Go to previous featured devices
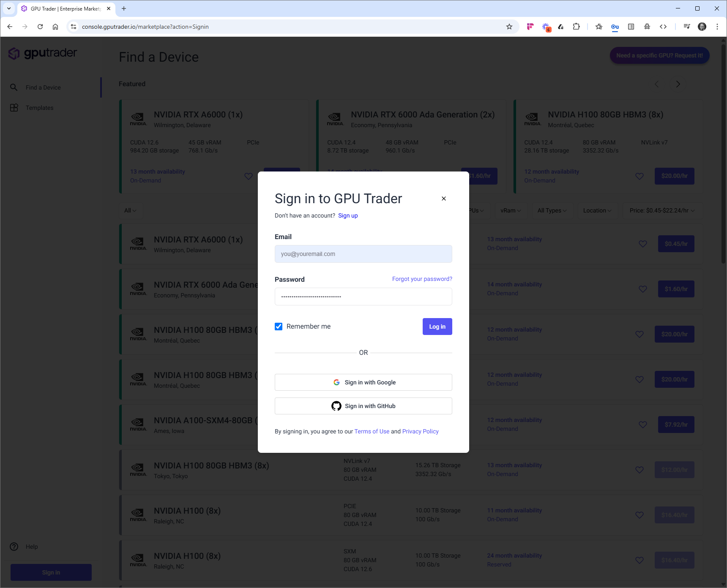The height and width of the screenshot is (588, 727). [x=657, y=84]
